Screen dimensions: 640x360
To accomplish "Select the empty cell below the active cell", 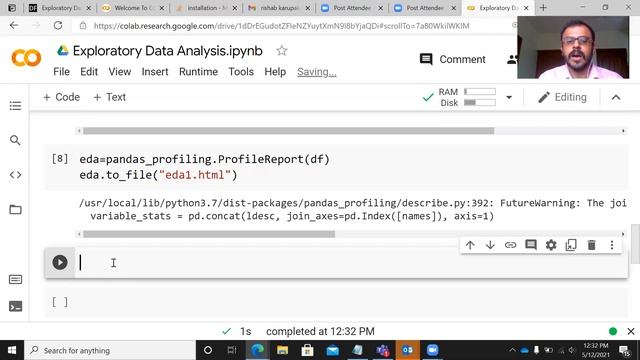I will pyautogui.click(x=336, y=302).
